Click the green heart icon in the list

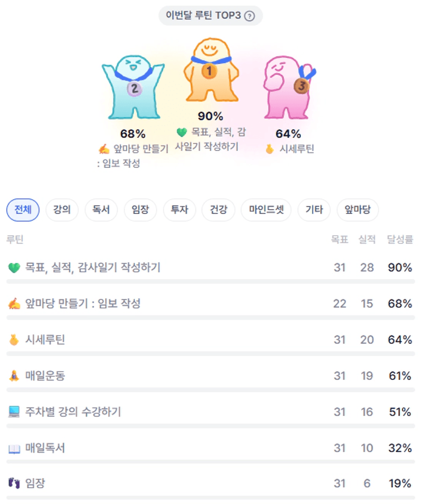click(14, 268)
